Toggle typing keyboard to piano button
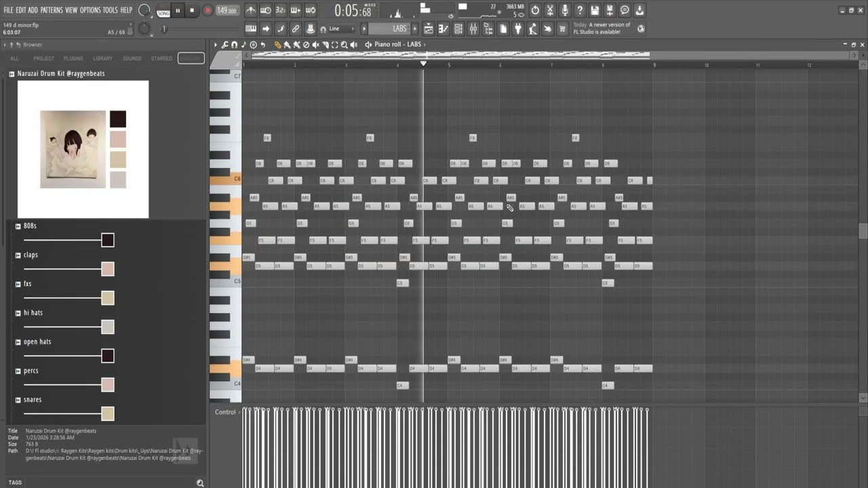868x488 pixels. point(252,28)
